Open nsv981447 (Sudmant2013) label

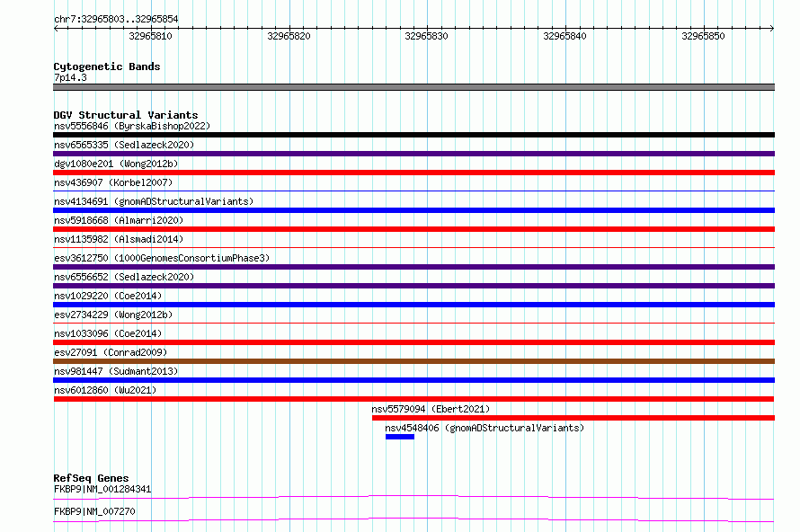[x=116, y=371]
